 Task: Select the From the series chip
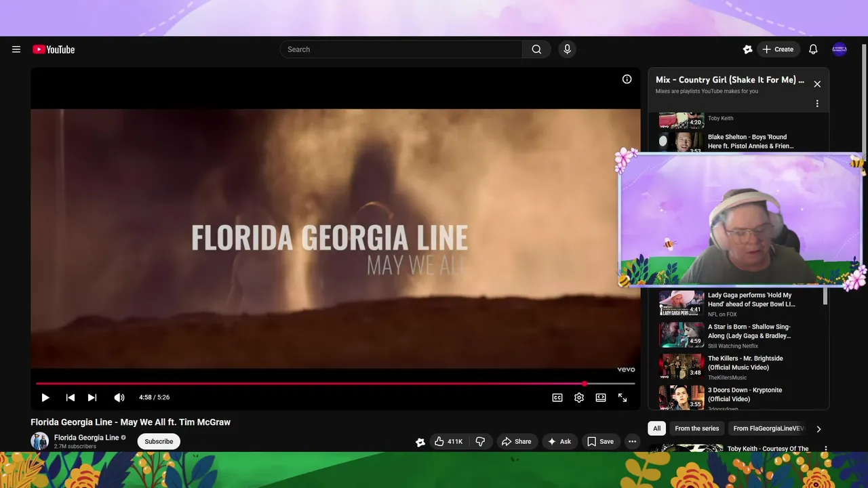(696, 428)
